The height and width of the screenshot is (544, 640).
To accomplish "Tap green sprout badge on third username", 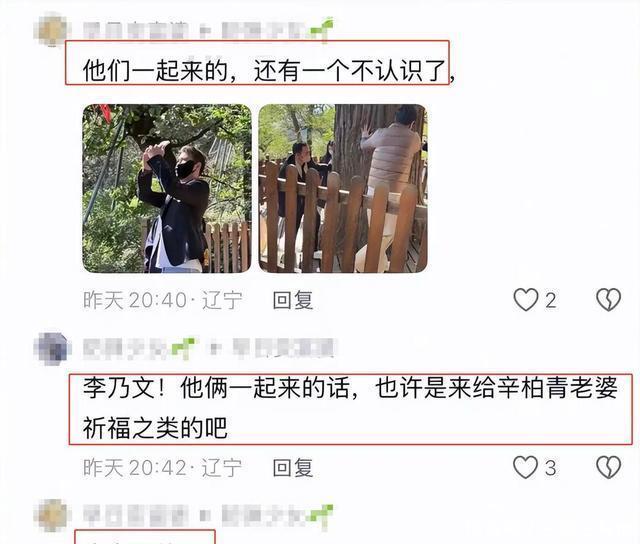I will tap(322, 515).
